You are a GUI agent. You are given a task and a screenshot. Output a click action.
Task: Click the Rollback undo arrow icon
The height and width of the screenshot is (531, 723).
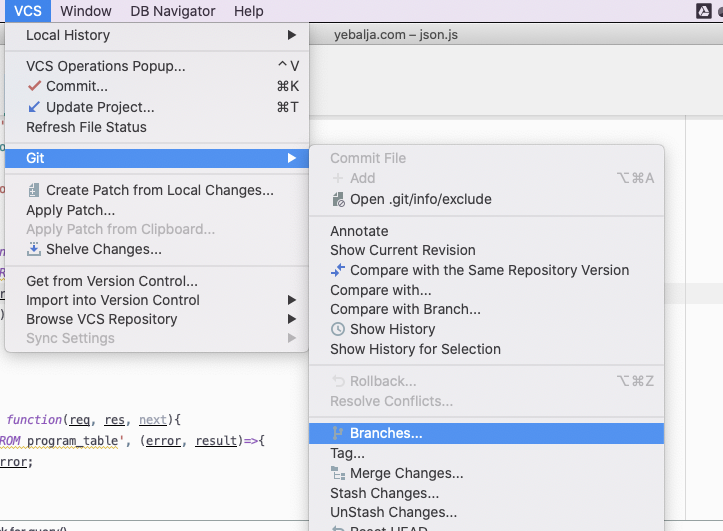click(338, 381)
